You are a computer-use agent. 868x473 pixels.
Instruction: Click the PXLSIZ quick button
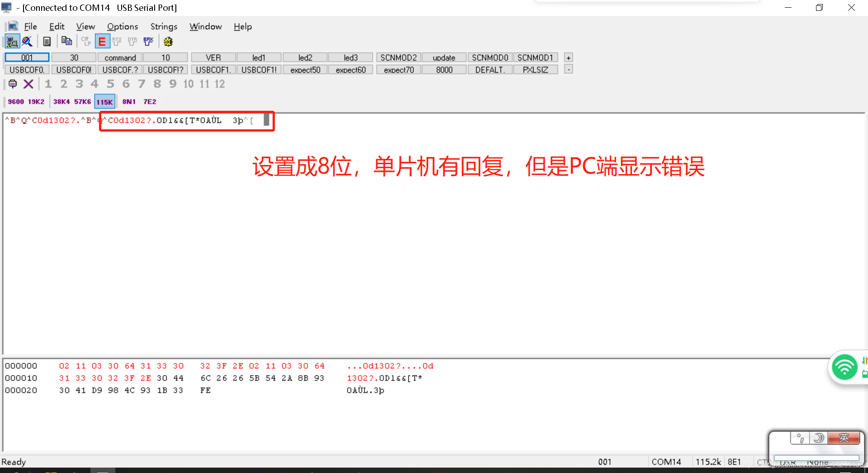[x=536, y=70]
